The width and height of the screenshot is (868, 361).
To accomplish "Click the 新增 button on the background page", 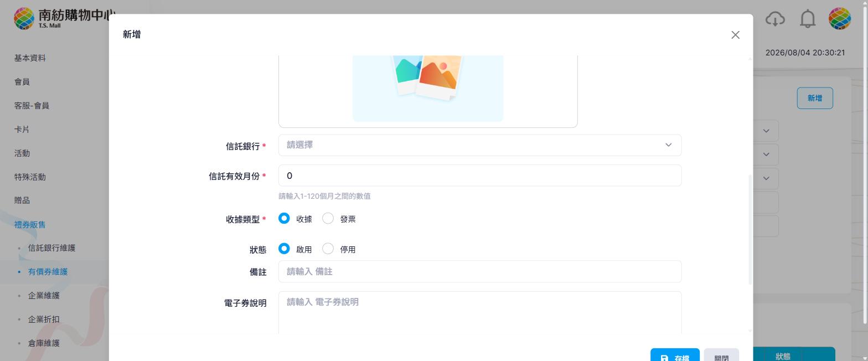I will (x=815, y=98).
